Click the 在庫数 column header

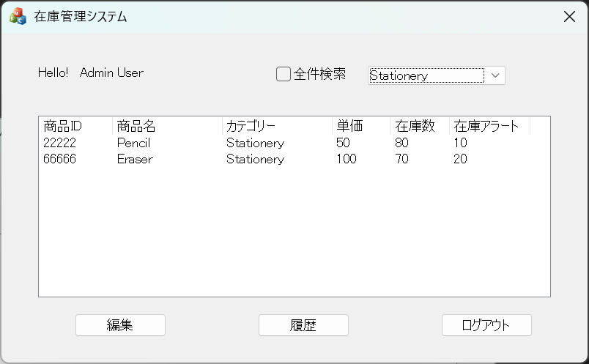415,126
